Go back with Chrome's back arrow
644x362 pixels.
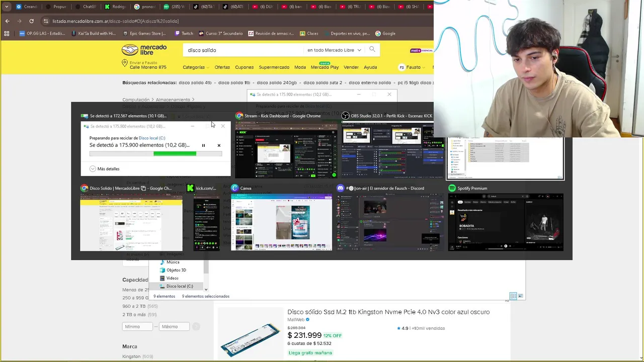coord(7,21)
